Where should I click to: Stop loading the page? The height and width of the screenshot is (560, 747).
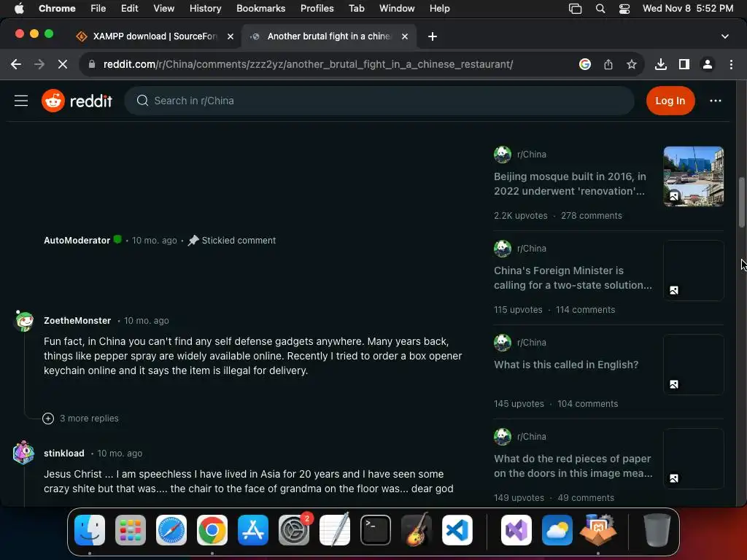point(63,64)
